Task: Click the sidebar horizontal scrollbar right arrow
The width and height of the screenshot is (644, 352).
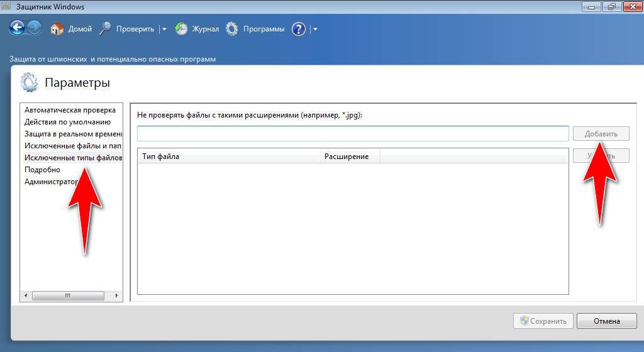Action: pos(116,295)
